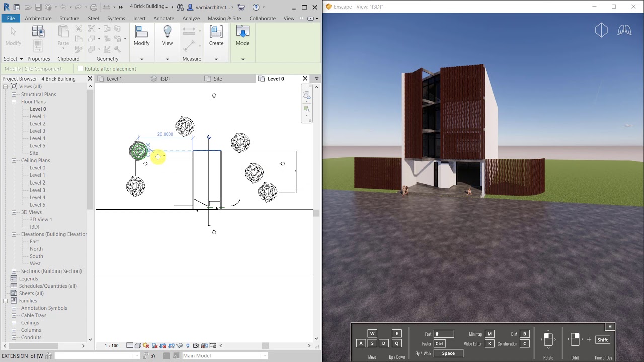The image size is (644, 362).
Task: Click the Help question mark icon
Action: click(x=256, y=7)
